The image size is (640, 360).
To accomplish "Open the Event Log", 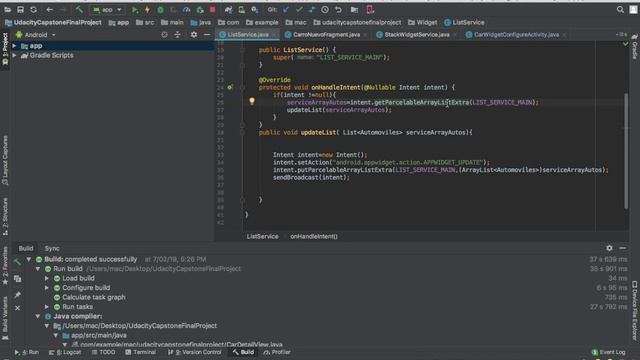I will tap(609, 352).
